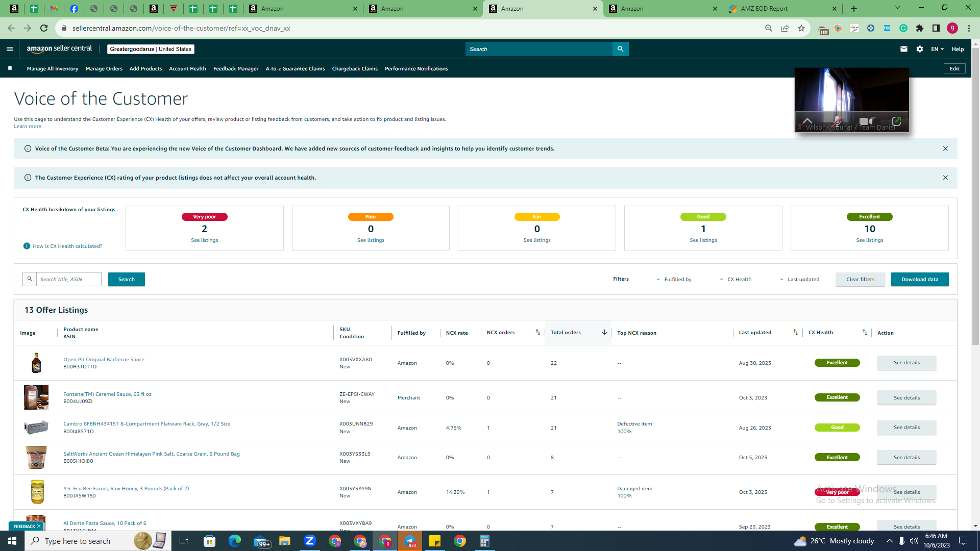Screen dimensions: 980x551
Task: Open the Calculator app in taskbar
Action: (x=485, y=541)
